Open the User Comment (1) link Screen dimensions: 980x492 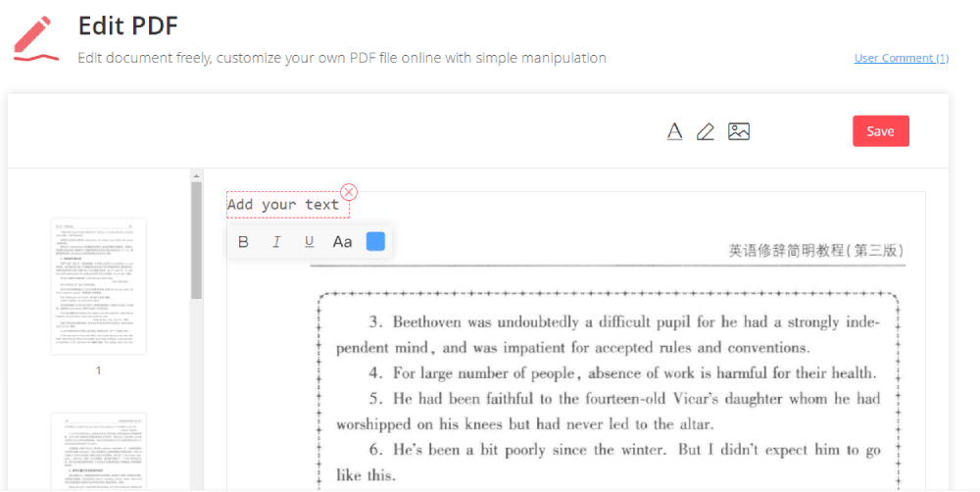coord(901,58)
